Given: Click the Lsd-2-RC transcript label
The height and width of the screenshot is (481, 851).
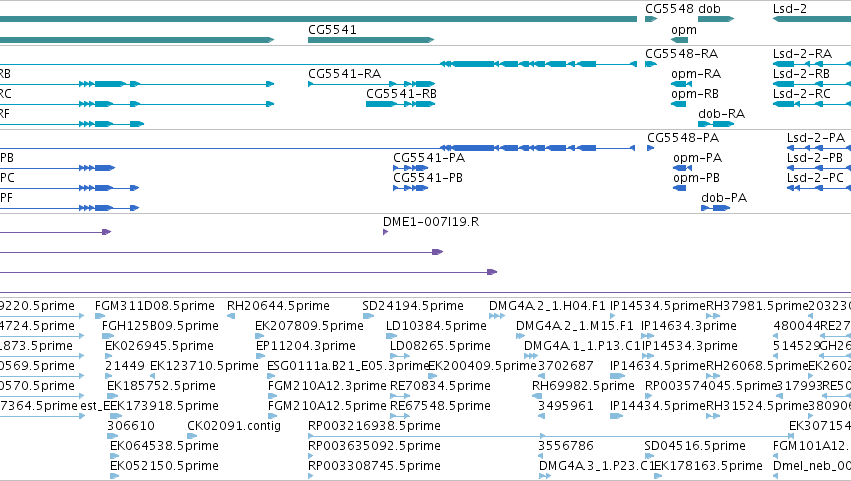Looking at the screenshot, I should click(802, 94).
